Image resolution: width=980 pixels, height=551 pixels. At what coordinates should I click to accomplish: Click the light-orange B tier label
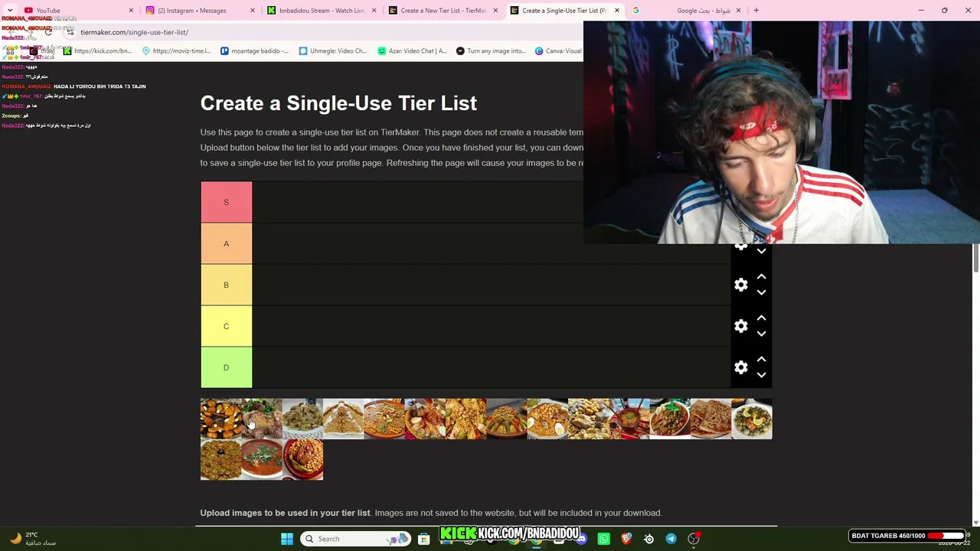click(226, 285)
